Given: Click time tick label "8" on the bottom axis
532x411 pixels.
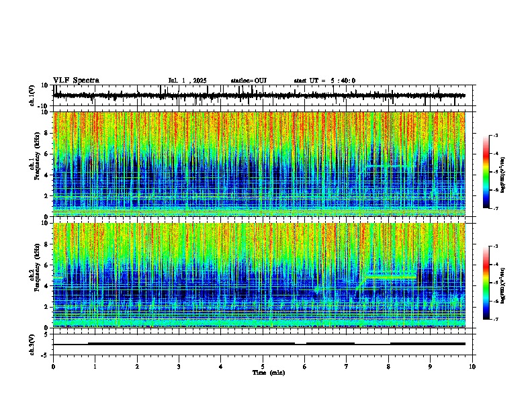Looking at the screenshot, I should click(x=388, y=367).
